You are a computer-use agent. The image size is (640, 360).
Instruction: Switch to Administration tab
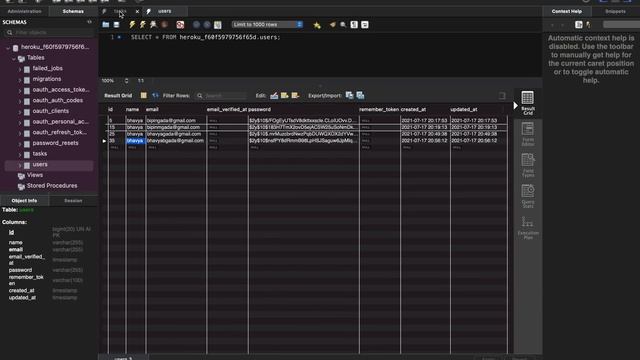24,11
